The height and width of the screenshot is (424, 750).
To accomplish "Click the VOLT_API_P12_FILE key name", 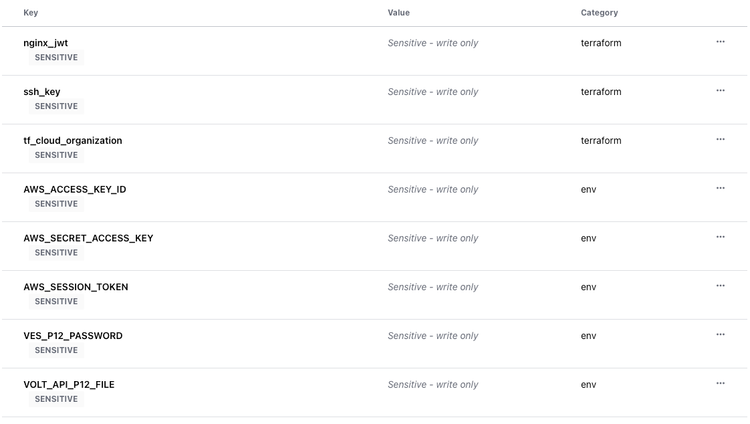I will [x=69, y=385].
